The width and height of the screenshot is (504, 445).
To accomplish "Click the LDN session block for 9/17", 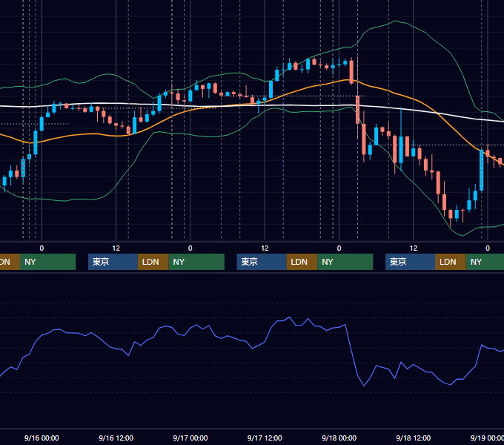I will (x=302, y=262).
